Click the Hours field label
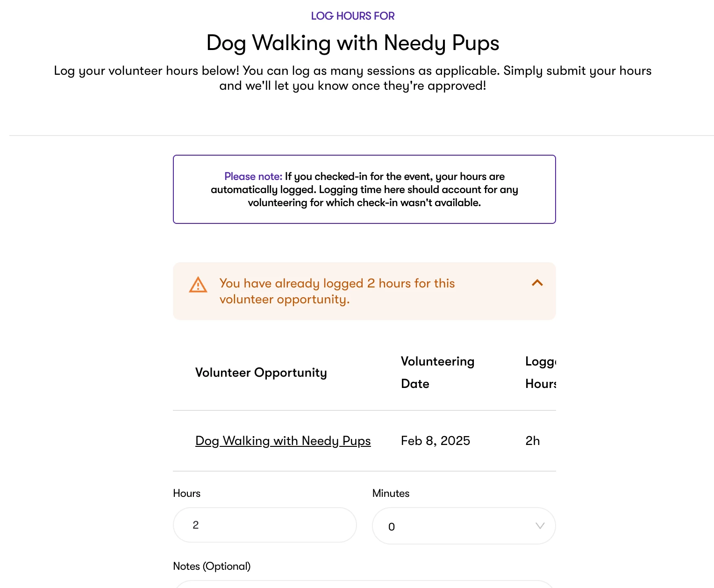Screen dimensions: 714x588 (186, 493)
